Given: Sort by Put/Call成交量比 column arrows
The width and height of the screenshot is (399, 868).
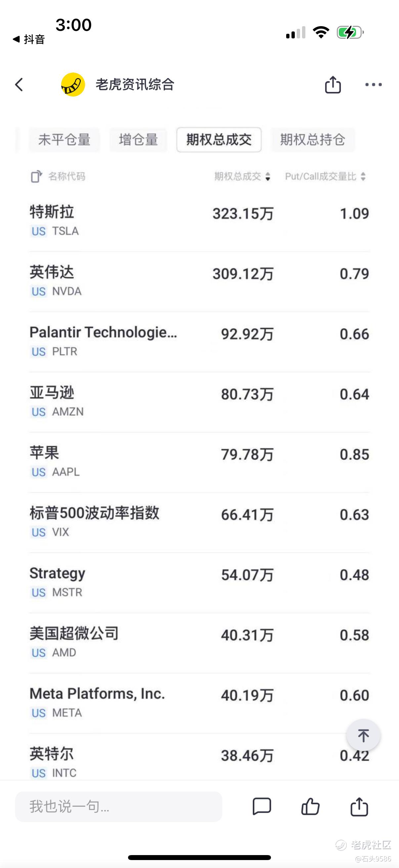Looking at the screenshot, I should (x=363, y=176).
